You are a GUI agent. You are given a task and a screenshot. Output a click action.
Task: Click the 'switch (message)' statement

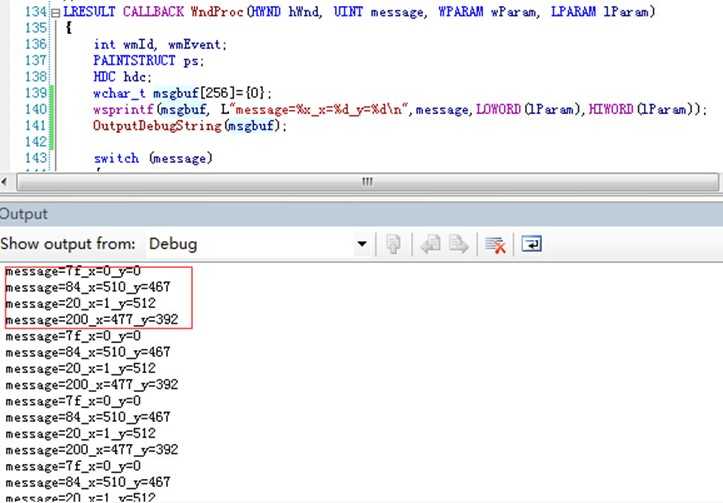[153, 159]
